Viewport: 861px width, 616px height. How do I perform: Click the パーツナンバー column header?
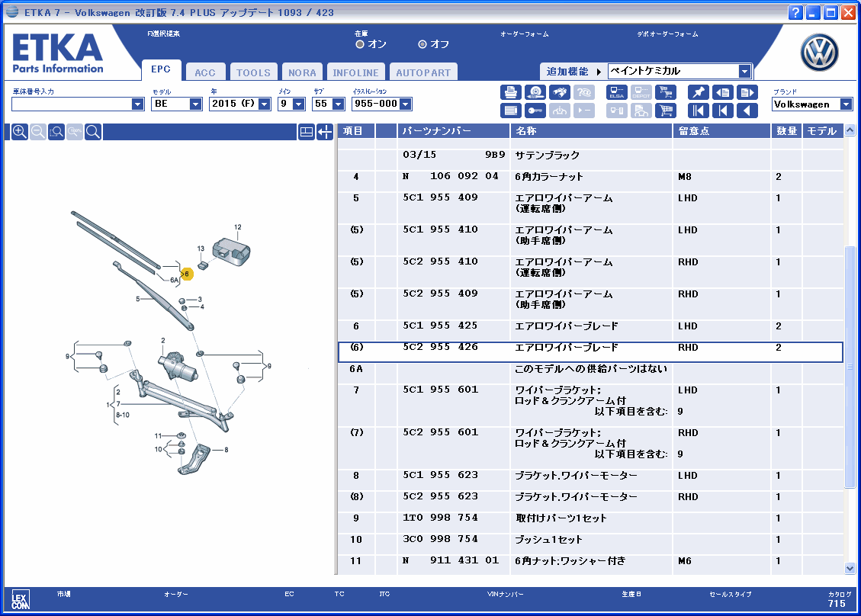pyautogui.click(x=454, y=131)
